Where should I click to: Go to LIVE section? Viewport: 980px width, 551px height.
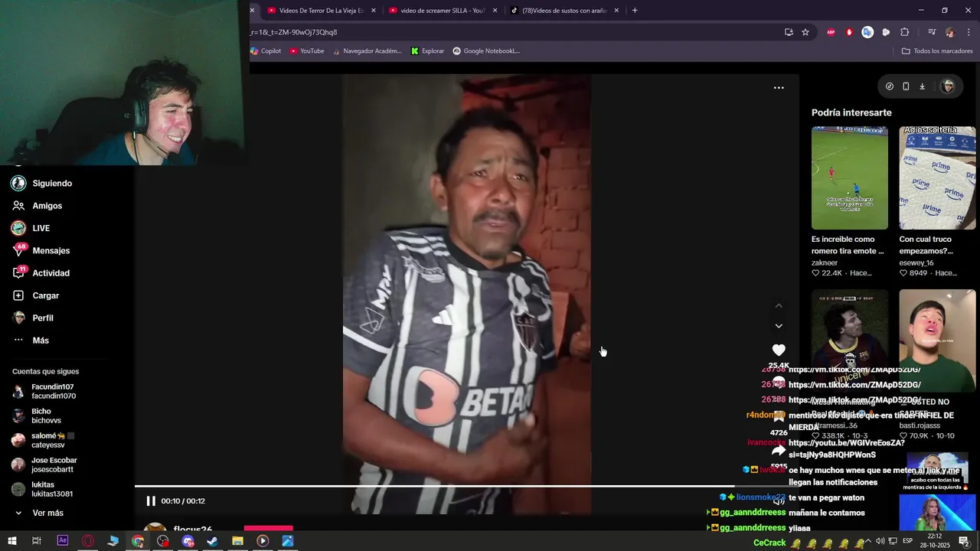[31, 228]
